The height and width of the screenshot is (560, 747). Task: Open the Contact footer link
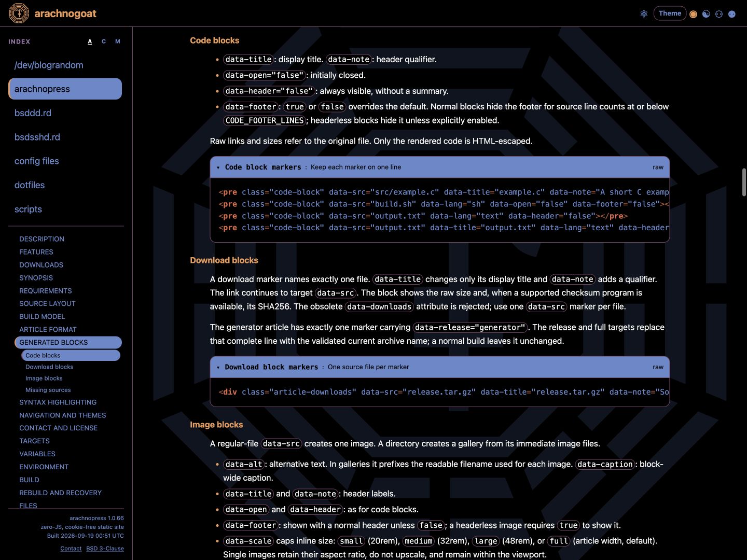(71, 549)
